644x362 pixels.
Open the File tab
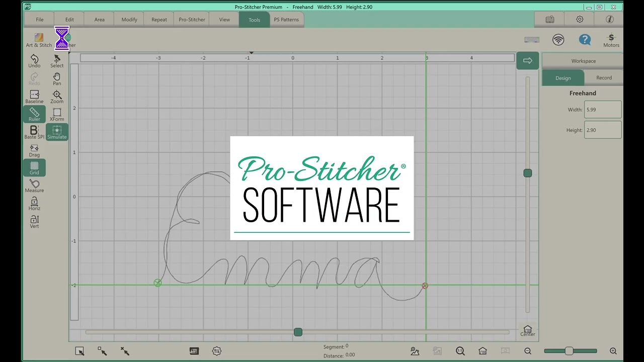[x=40, y=20]
